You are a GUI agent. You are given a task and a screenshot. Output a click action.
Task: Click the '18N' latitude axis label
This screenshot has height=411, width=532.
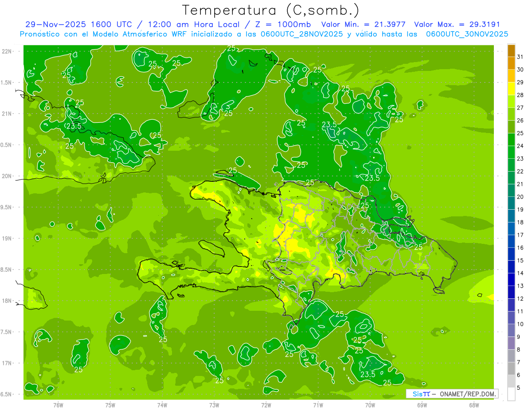pyautogui.click(x=8, y=301)
